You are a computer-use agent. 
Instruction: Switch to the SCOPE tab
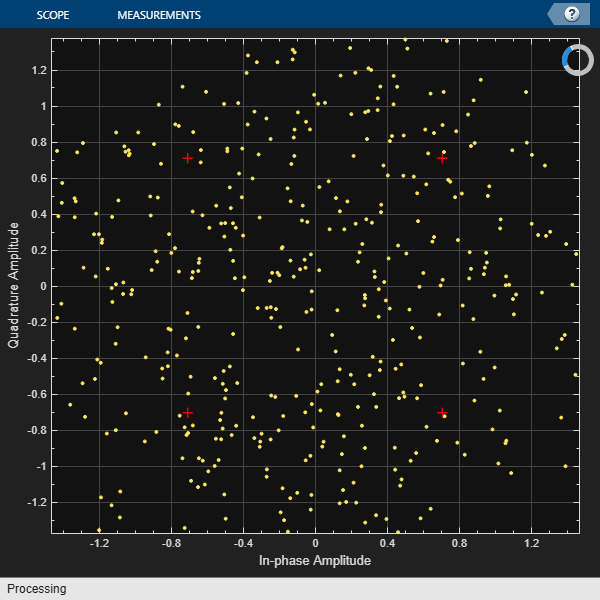coord(53,15)
